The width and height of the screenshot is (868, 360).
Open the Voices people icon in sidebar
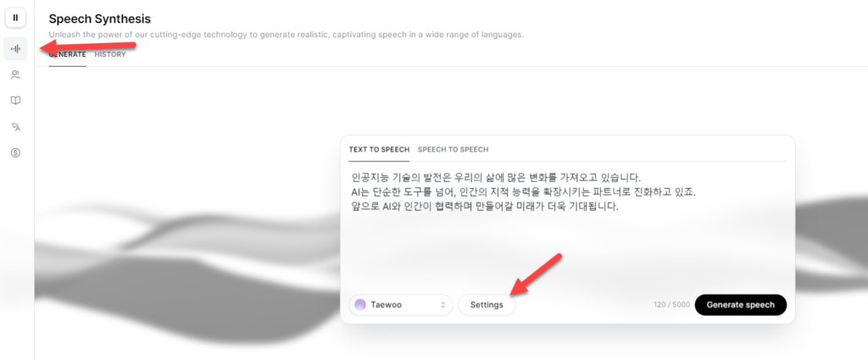pyautogui.click(x=15, y=75)
